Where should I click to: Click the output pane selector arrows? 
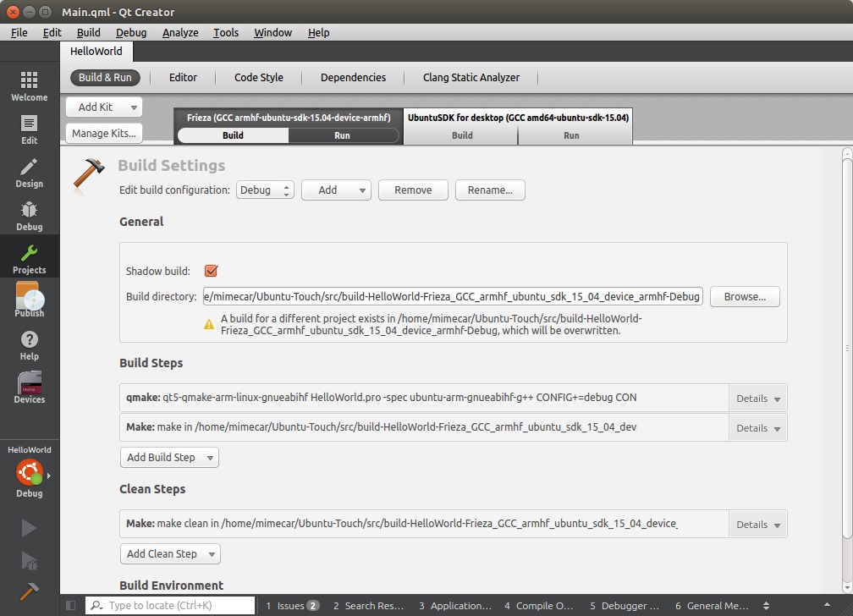[766, 605]
